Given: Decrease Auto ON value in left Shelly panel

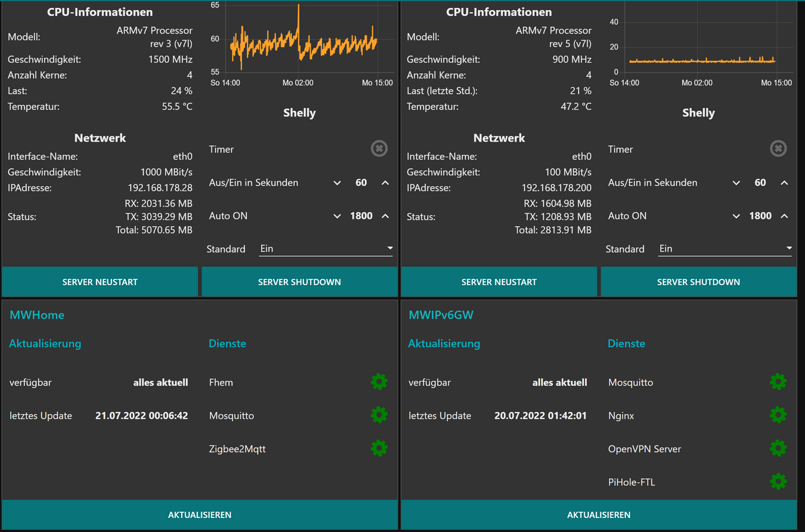Looking at the screenshot, I should 337,216.
